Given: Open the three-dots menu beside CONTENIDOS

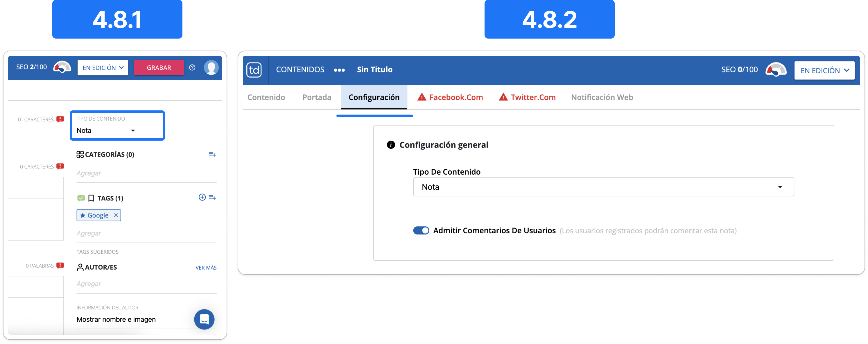Looking at the screenshot, I should point(339,70).
